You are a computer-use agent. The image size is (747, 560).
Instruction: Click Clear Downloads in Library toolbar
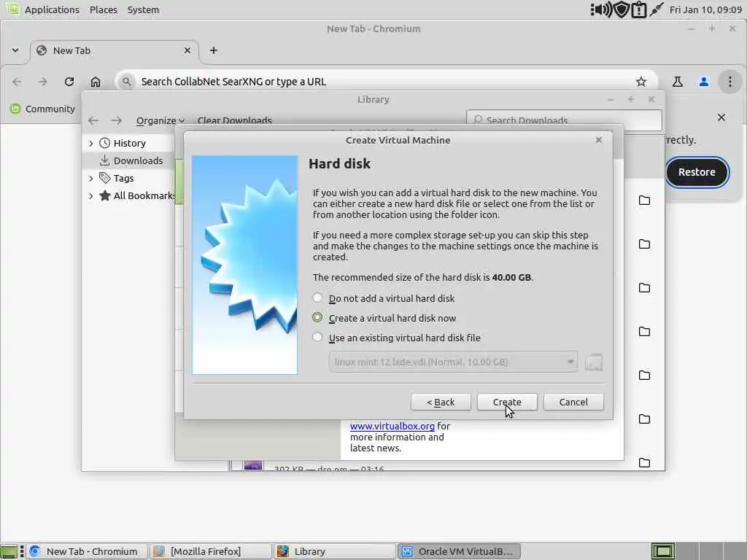point(235,120)
